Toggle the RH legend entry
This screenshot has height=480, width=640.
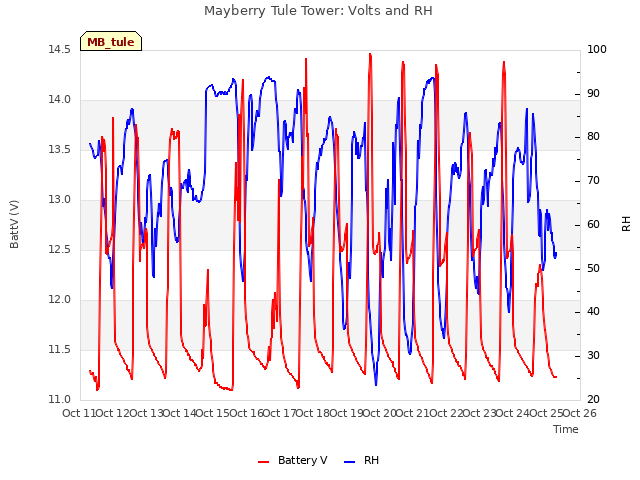tap(362, 460)
